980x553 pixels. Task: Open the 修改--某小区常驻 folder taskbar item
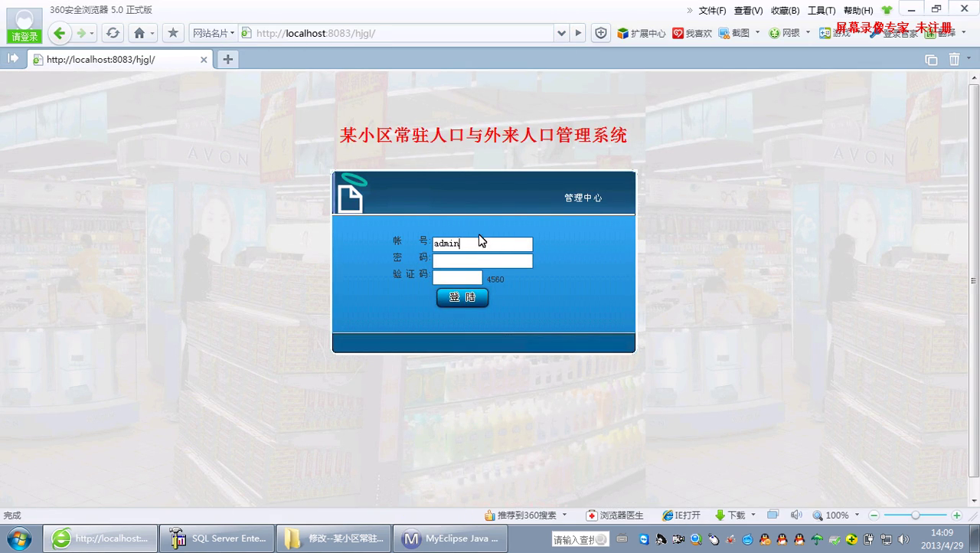click(334, 538)
